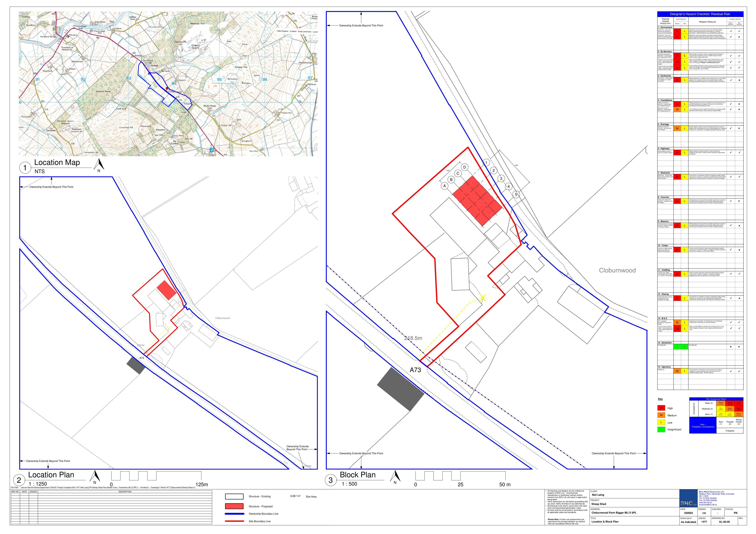This screenshot has height=534, width=756.
Task: Click the 'Structure - Proposed' red legend swatch
Action: pyautogui.click(x=234, y=506)
